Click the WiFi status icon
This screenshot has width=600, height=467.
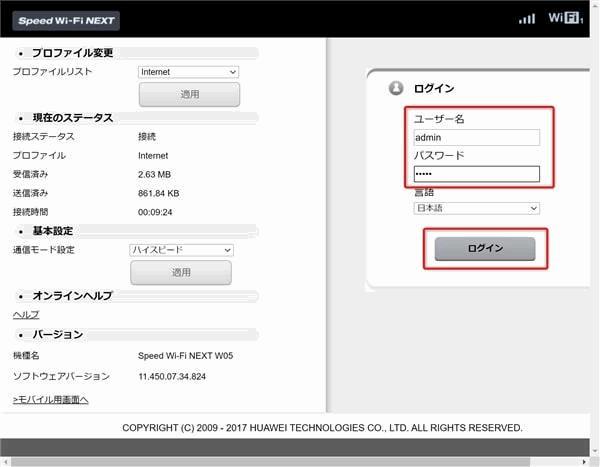565,18
